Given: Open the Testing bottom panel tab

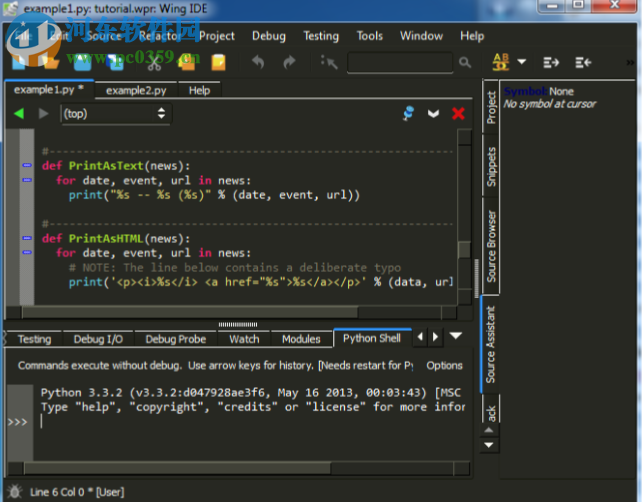Looking at the screenshot, I should coord(34,339).
